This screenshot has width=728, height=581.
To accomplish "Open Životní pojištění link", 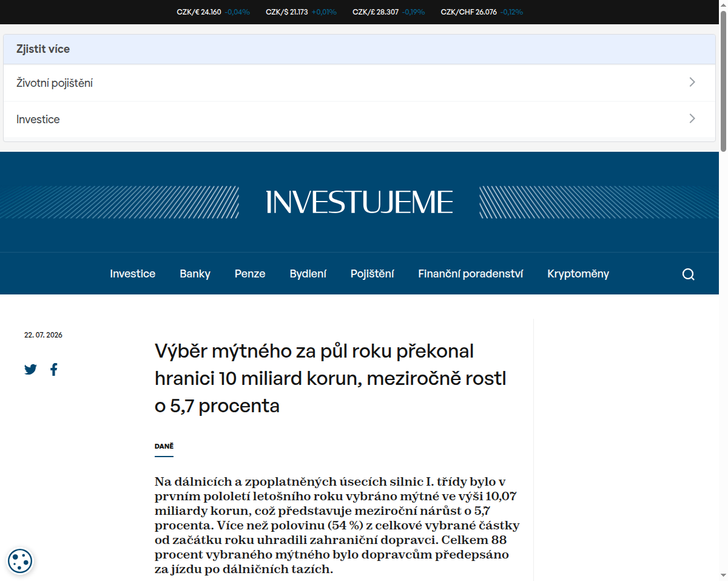I will [x=359, y=83].
